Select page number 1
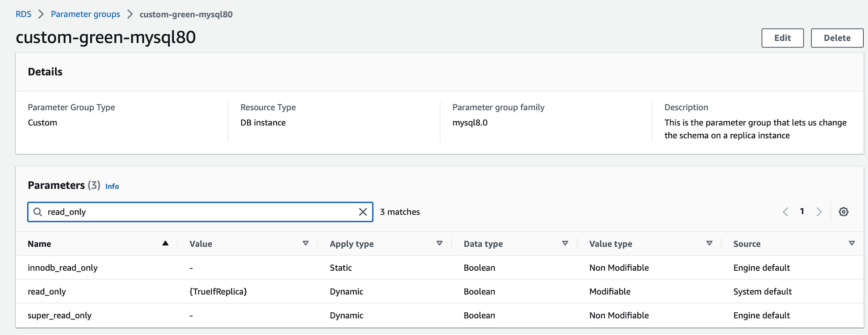The image size is (868, 335). (x=802, y=211)
